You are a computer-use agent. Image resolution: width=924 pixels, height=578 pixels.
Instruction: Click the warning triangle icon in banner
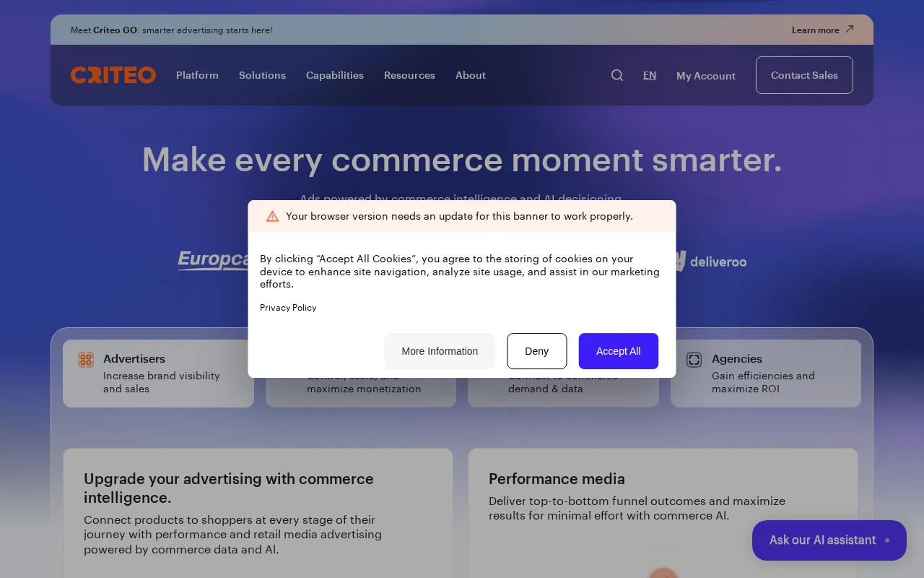(272, 216)
